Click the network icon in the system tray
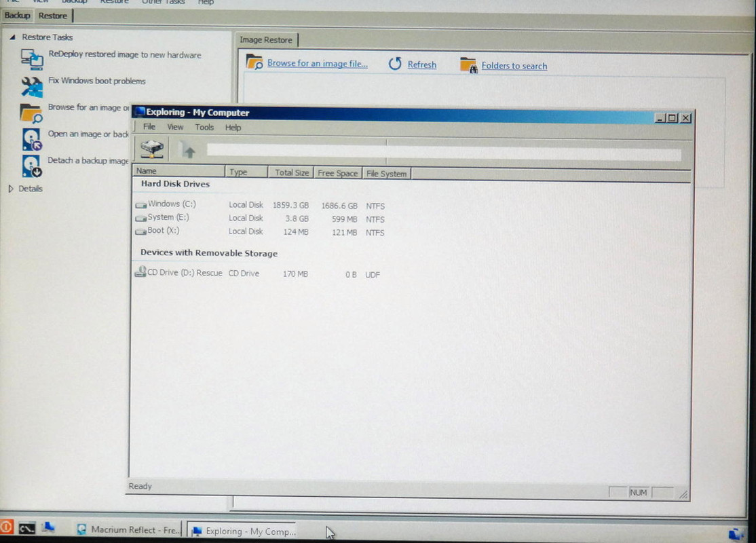 [x=736, y=534]
